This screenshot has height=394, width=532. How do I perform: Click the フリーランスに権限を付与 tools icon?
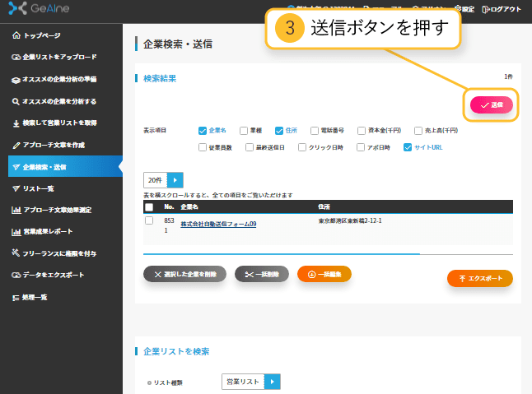coord(16,253)
